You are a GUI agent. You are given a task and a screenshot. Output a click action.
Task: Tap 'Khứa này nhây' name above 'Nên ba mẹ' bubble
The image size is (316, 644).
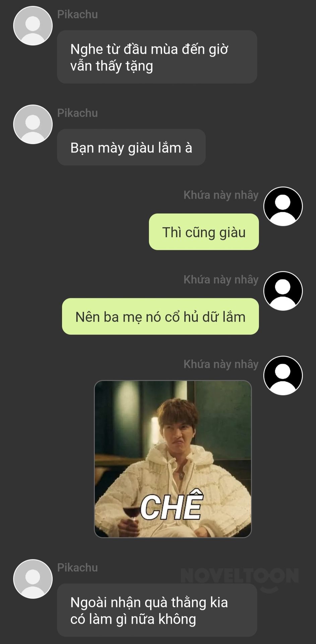[x=221, y=279]
